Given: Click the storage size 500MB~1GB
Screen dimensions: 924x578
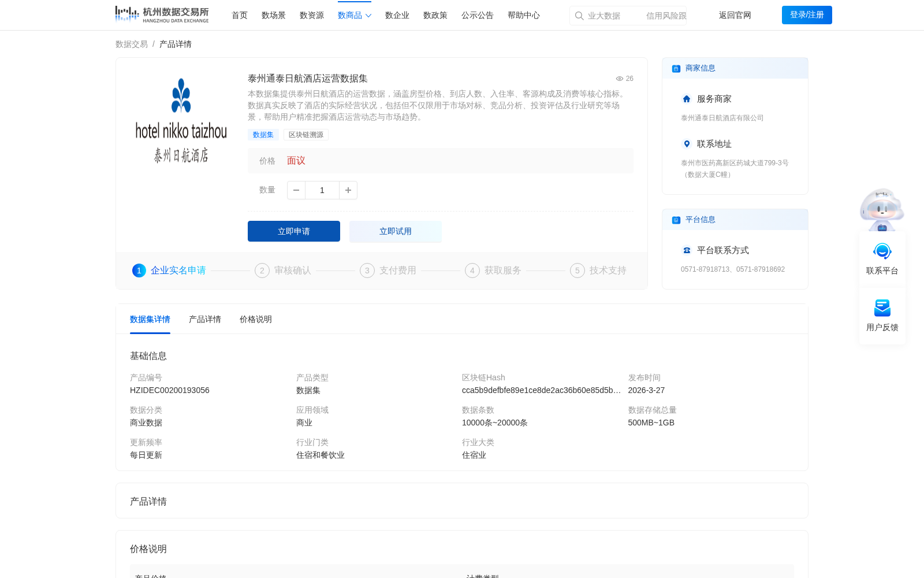Looking at the screenshot, I should coord(651,423).
